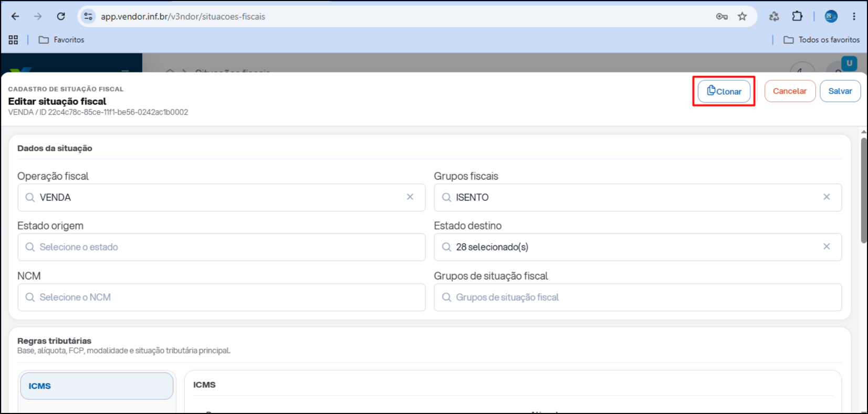Open the NCM selector field
This screenshot has width=868, height=414.
click(221, 297)
